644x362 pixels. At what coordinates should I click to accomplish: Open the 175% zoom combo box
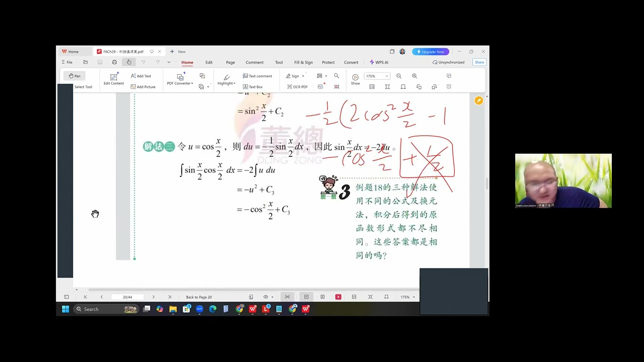click(x=377, y=76)
